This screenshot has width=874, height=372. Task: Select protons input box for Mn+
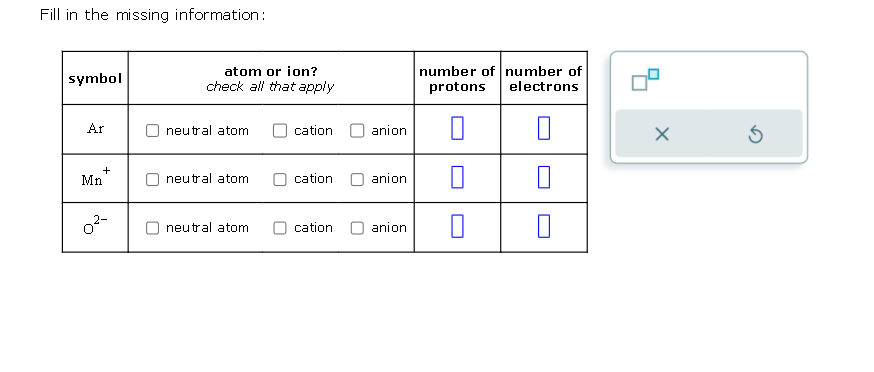(457, 177)
